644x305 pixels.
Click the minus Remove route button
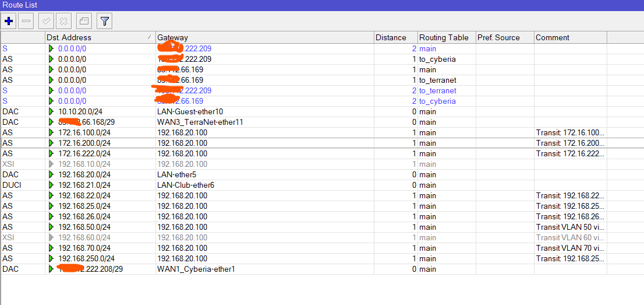point(26,20)
